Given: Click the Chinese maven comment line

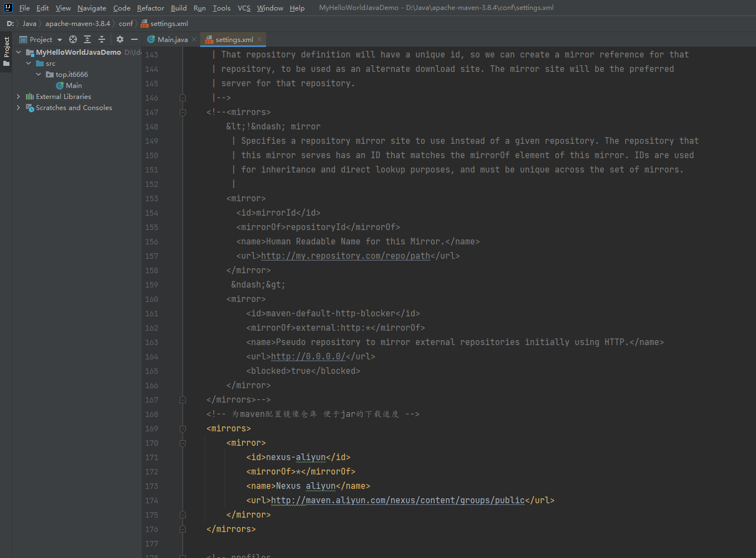Looking at the screenshot, I should point(313,414).
